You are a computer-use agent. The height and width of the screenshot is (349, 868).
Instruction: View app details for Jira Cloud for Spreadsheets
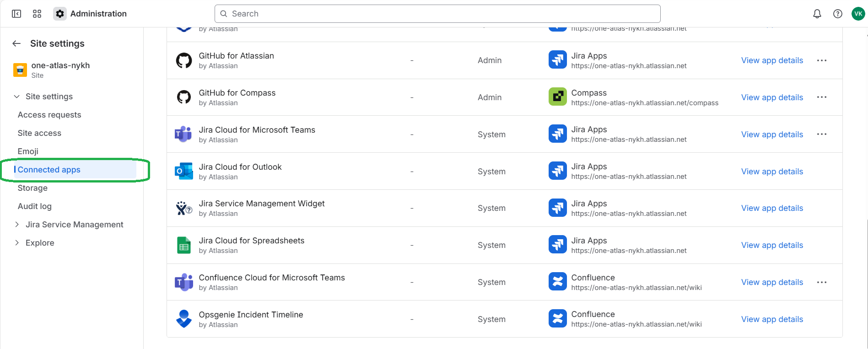coord(772,245)
